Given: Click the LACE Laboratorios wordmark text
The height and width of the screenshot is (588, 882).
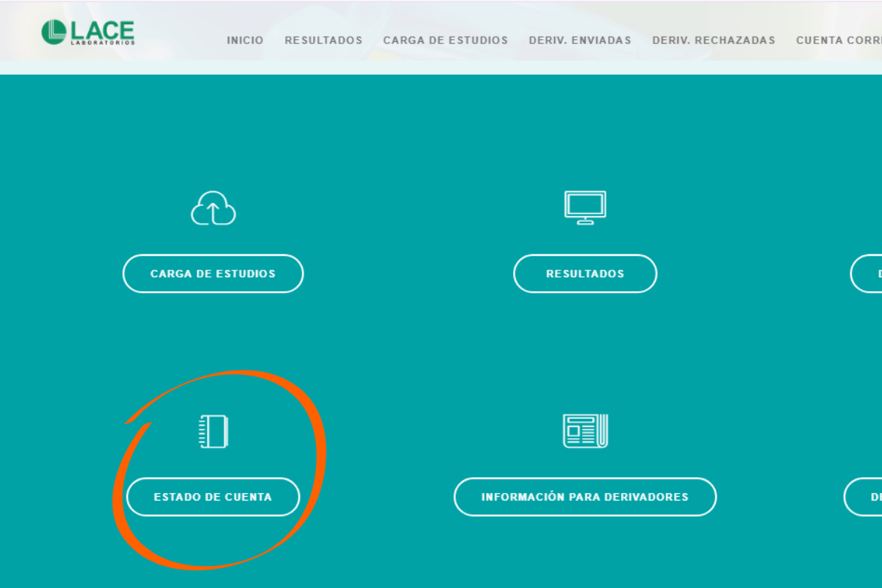Looking at the screenshot, I should [x=103, y=32].
